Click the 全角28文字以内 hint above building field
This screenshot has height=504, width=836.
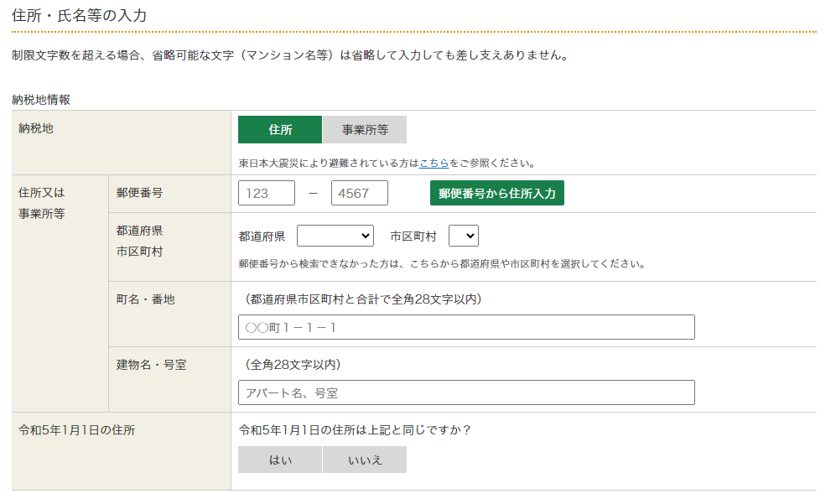point(293,364)
